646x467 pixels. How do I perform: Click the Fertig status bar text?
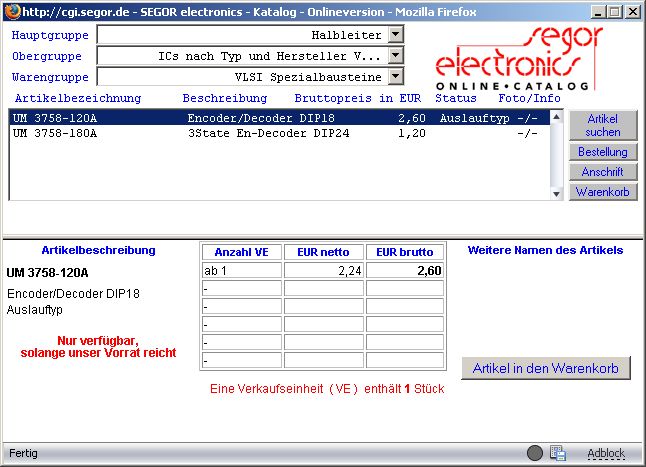23,453
